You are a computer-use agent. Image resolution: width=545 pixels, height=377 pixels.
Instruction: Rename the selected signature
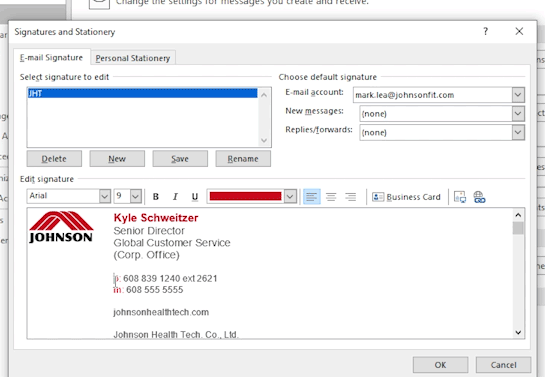pyautogui.click(x=243, y=159)
